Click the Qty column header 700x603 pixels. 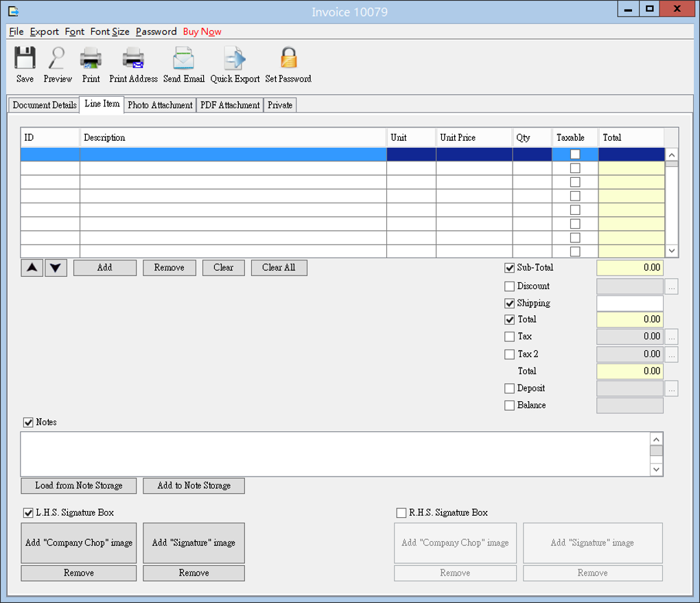[x=532, y=137]
